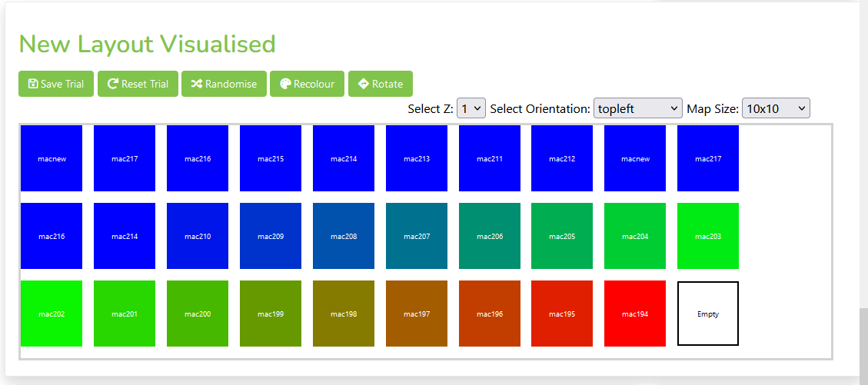Click the teal mac207 tile
The width and height of the screenshot is (868, 385).
416,236
